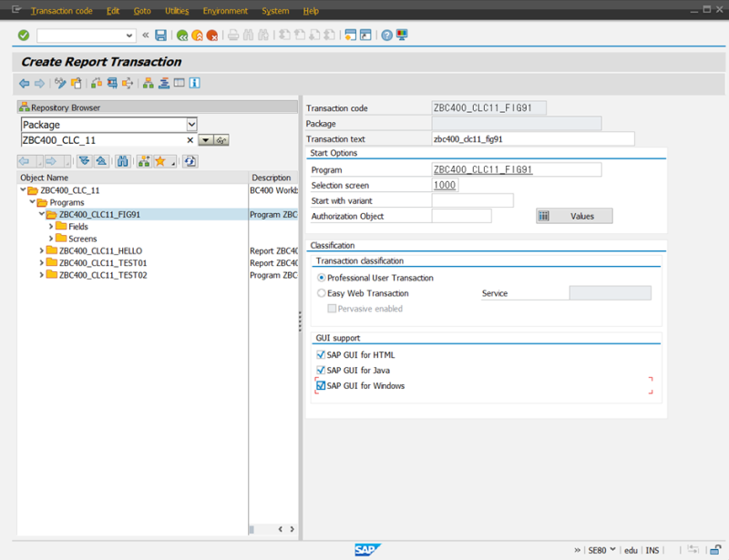The height and width of the screenshot is (560, 729).
Task: Click the green Enter checkmark icon
Action: 24,36
